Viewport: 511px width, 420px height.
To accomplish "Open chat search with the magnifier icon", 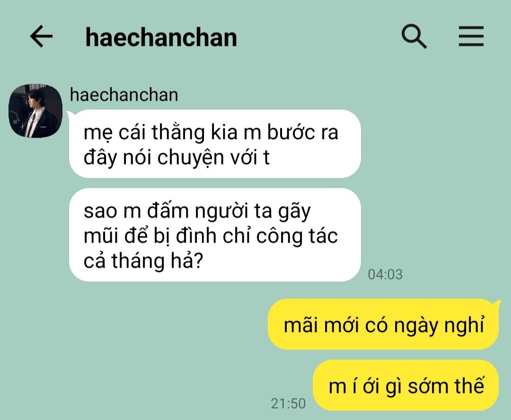I will [414, 36].
